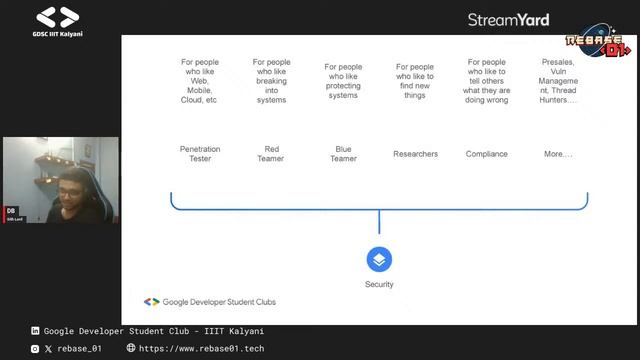Click the LinkedIn icon in footer

(35, 331)
